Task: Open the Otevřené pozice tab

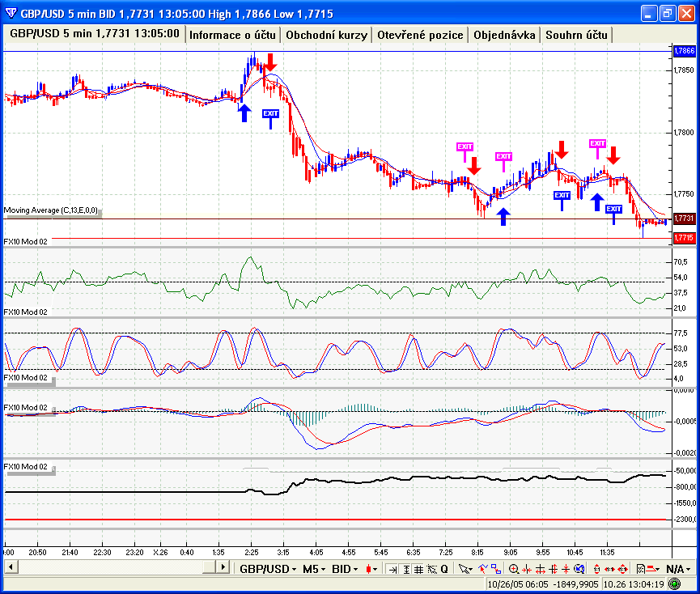Action: pos(421,35)
